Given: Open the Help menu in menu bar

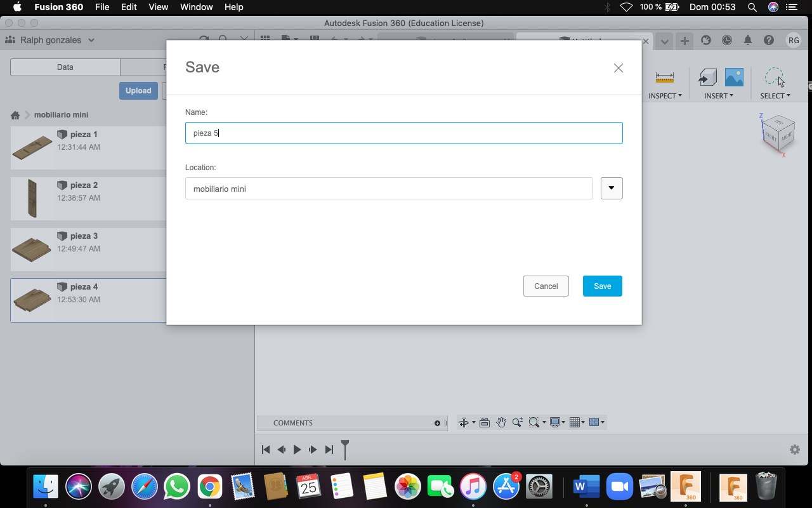Looking at the screenshot, I should point(234,7).
